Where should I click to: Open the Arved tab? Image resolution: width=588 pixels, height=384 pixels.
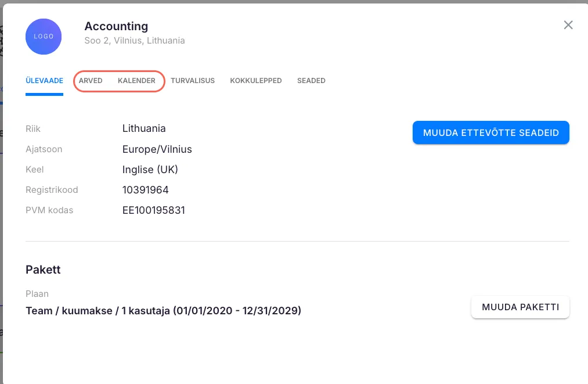[x=91, y=81]
